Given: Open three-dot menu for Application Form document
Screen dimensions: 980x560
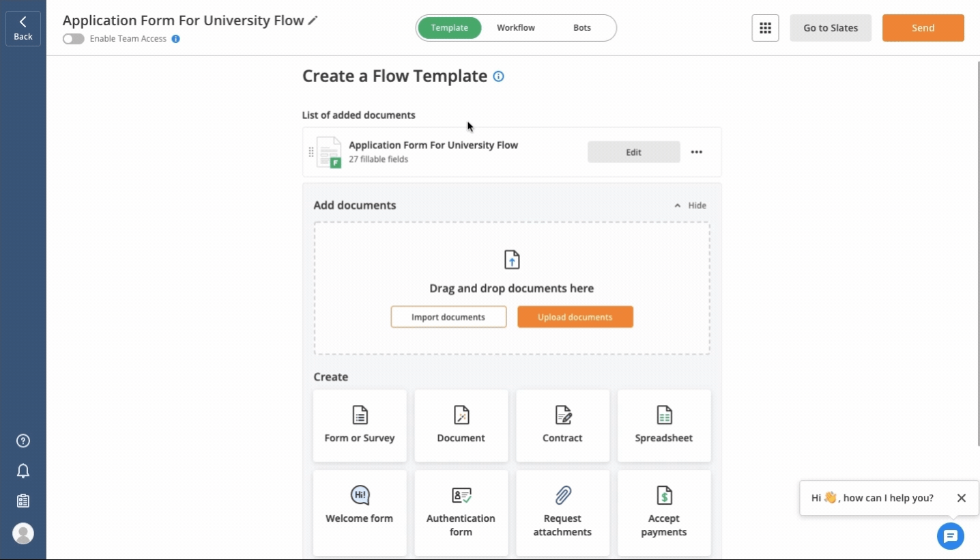Looking at the screenshot, I should coord(696,152).
